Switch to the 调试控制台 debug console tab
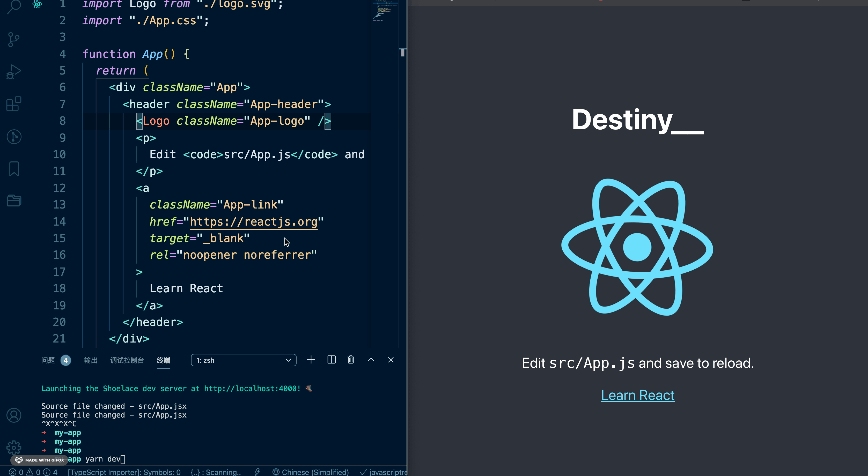 pos(127,360)
